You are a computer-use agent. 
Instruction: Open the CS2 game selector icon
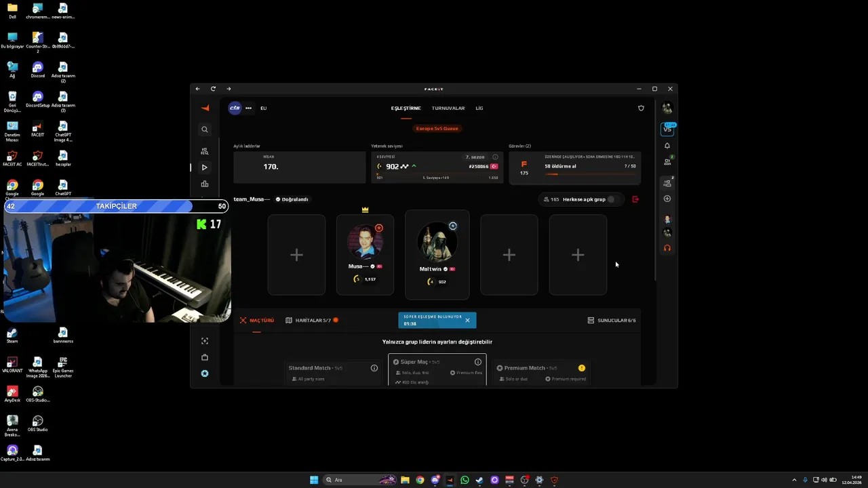(235, 108)
